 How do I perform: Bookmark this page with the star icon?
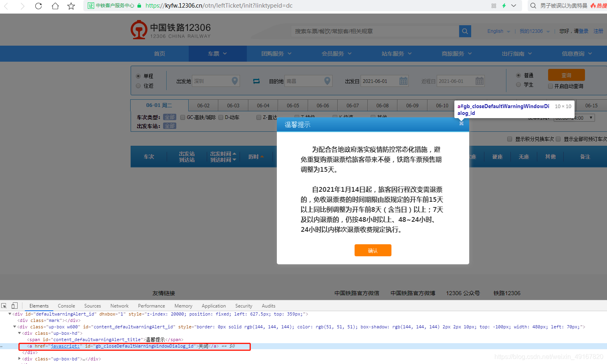click(71, 6)
